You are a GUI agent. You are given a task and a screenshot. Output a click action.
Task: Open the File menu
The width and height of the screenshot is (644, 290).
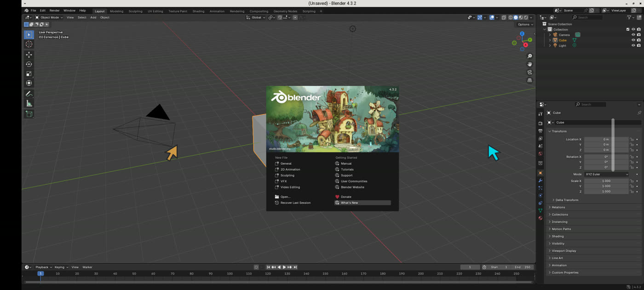(x=33, y=11)
